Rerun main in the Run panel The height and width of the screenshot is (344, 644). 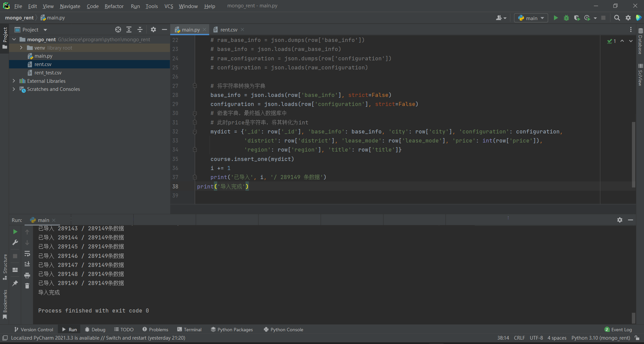pyautogui.click(x=15, y=232)
